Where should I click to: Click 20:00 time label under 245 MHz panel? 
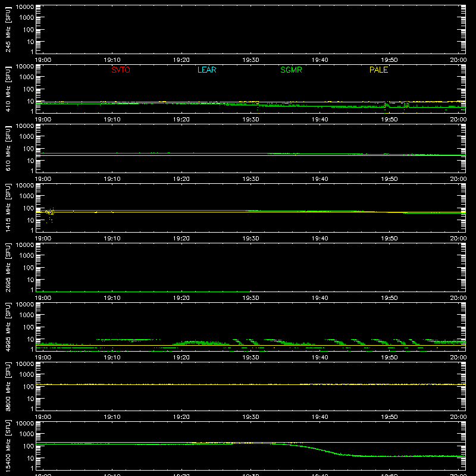[458, 60]
